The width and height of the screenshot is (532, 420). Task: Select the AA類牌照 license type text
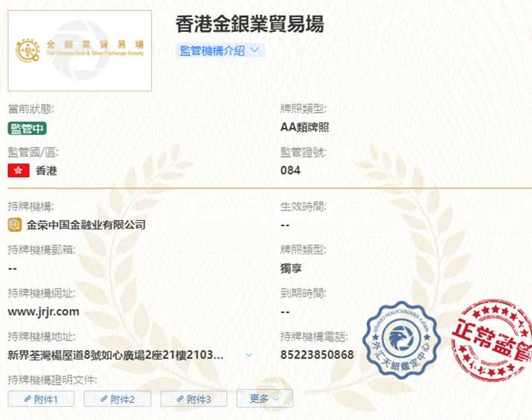point(304,127)
